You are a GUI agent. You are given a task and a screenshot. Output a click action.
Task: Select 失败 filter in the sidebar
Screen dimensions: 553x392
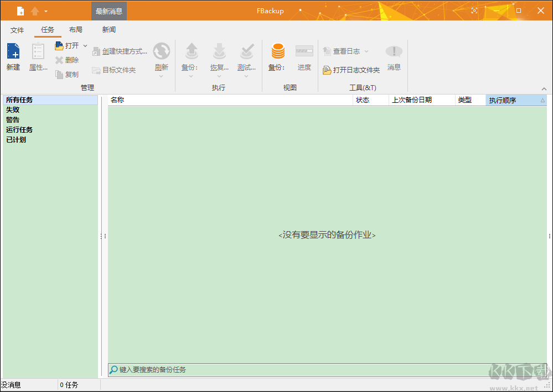tap(50, 110)
